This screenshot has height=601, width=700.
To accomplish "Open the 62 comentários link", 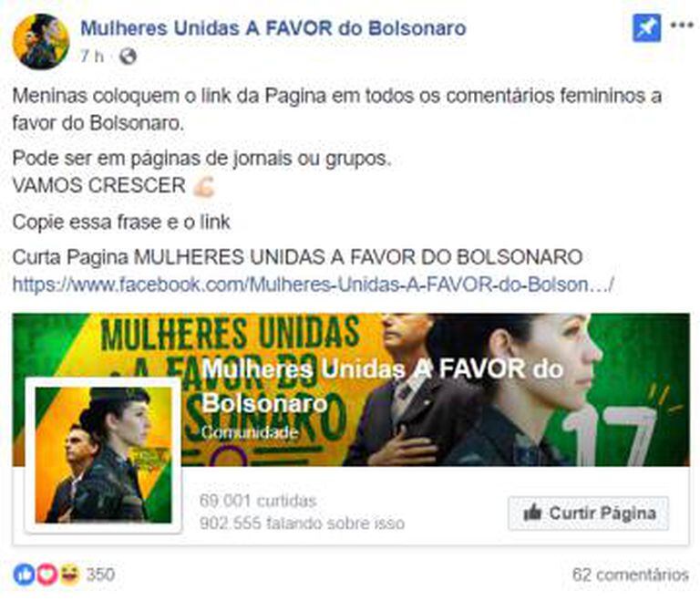I will 631,575.
